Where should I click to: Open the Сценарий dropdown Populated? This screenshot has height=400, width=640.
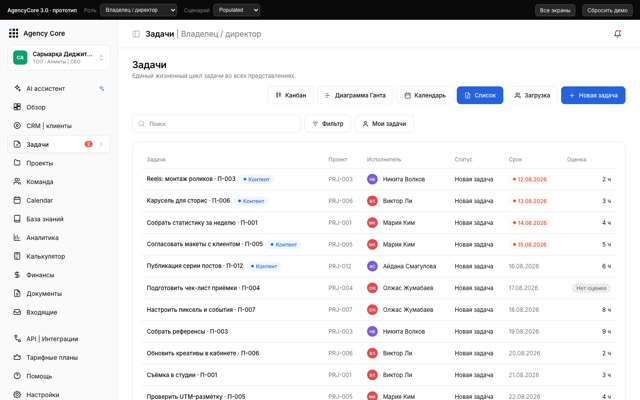[237, 10]
